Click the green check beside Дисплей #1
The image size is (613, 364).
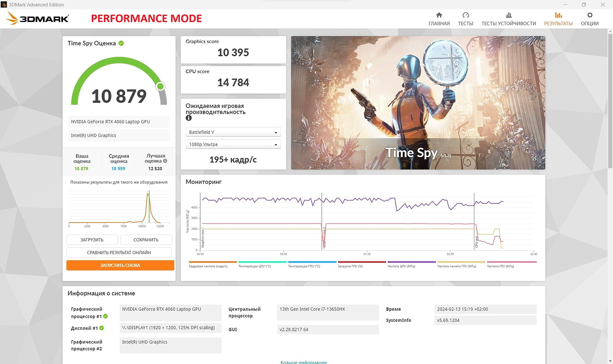tap(101, 328)
